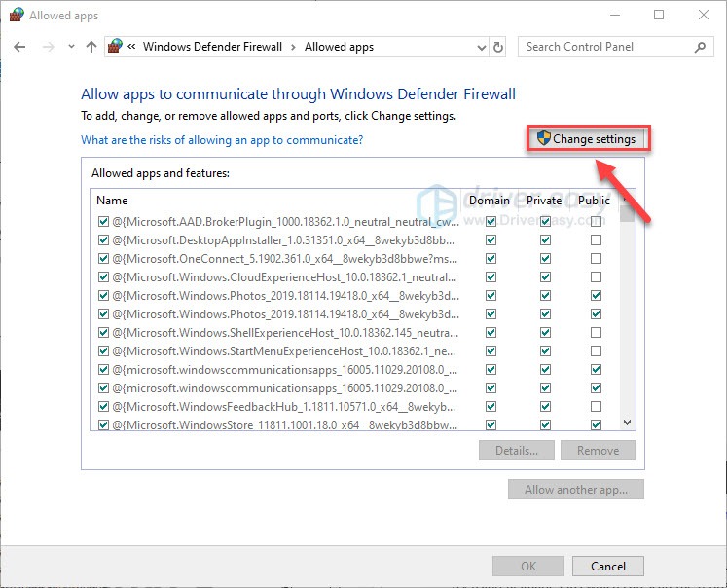Select the Microsoft.WindowsFeedbackHub entry
Viewport: 727px width, 588px height.
coord(284,407)
